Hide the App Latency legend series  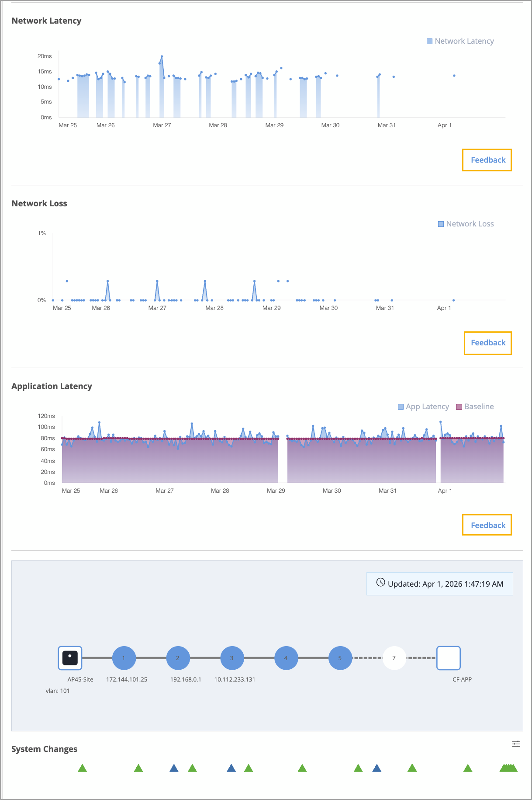click(x=423, y=407)
